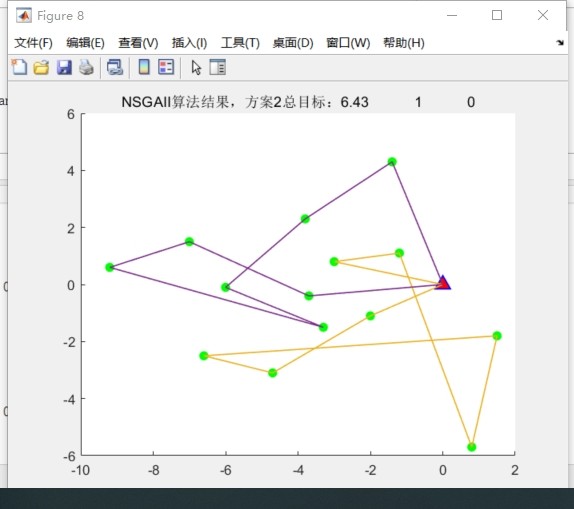The image size is (574, 509).
Task: Click x-axis tick label -10
Action: (81, 470)
